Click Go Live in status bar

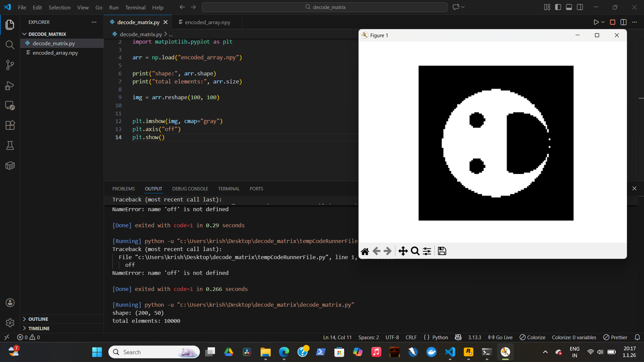500,337
